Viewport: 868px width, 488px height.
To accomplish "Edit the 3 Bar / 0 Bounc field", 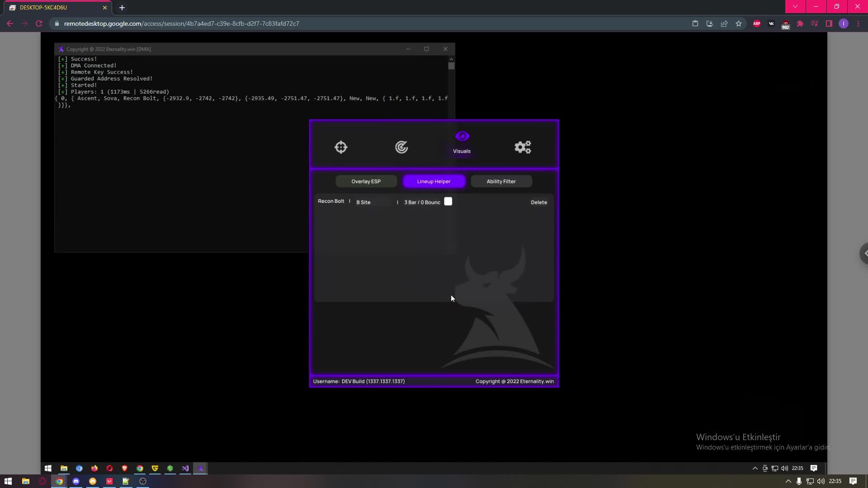I will pyautogui.click(x=421, y=202).
